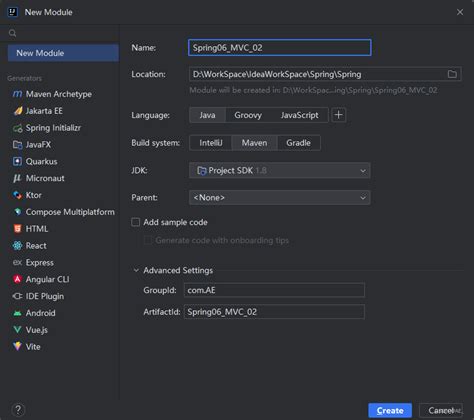Open the Parent dropdown showing None
The width and height of the screenshot is (474, 420).
click(279, 197)
